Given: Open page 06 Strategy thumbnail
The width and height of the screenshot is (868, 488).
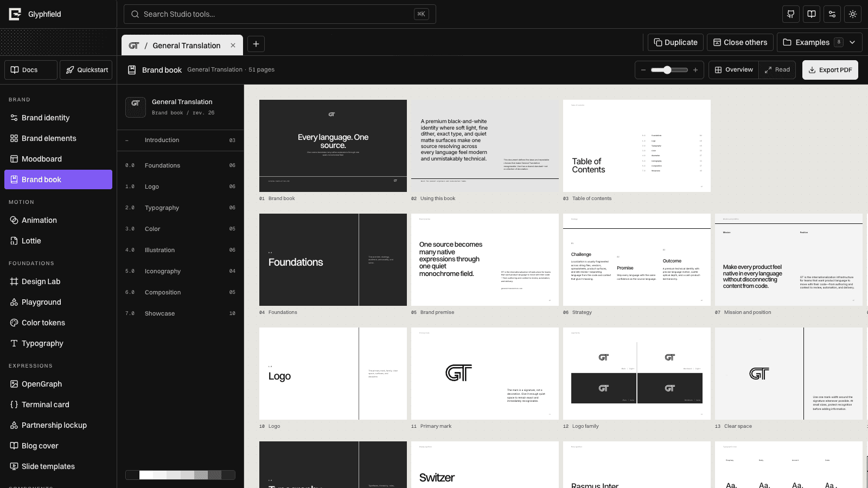Looking at the screenshot, I should tap(637, 260).
